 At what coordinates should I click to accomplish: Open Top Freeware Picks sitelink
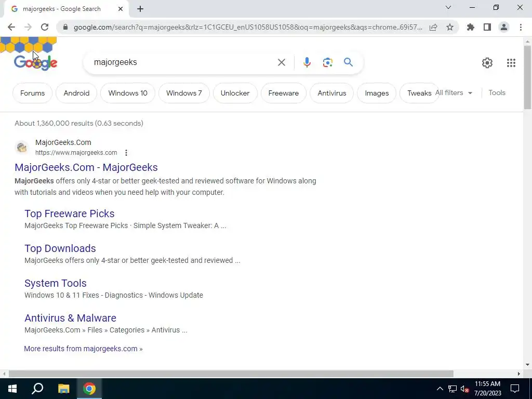click(70, 214)
